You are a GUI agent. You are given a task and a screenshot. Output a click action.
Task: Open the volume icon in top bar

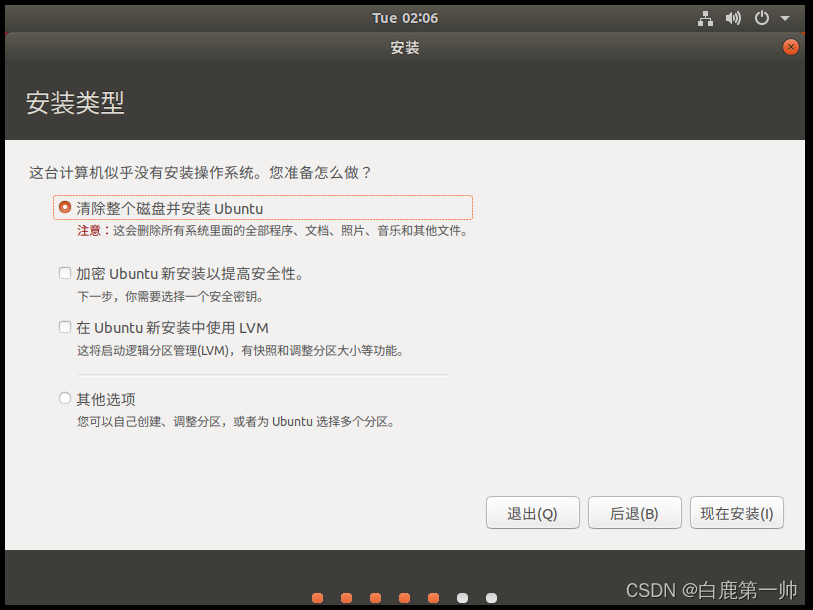point(733,18)
